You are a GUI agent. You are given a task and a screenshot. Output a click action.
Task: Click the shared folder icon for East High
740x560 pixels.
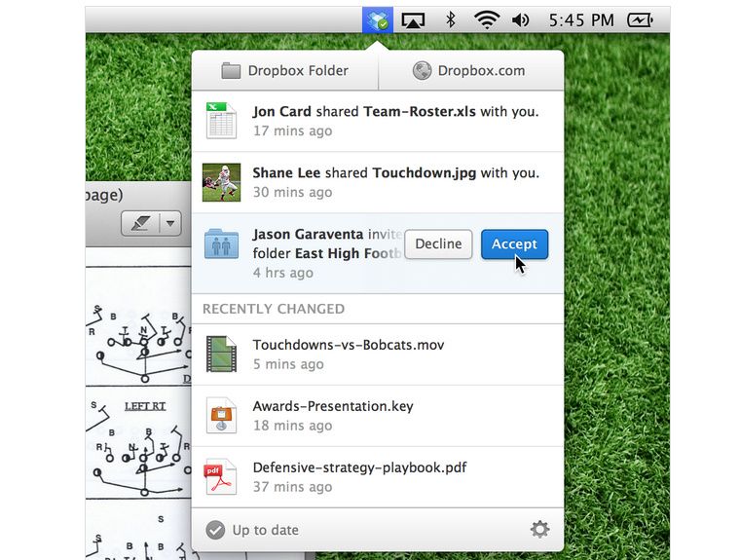(x=221, y=243)
